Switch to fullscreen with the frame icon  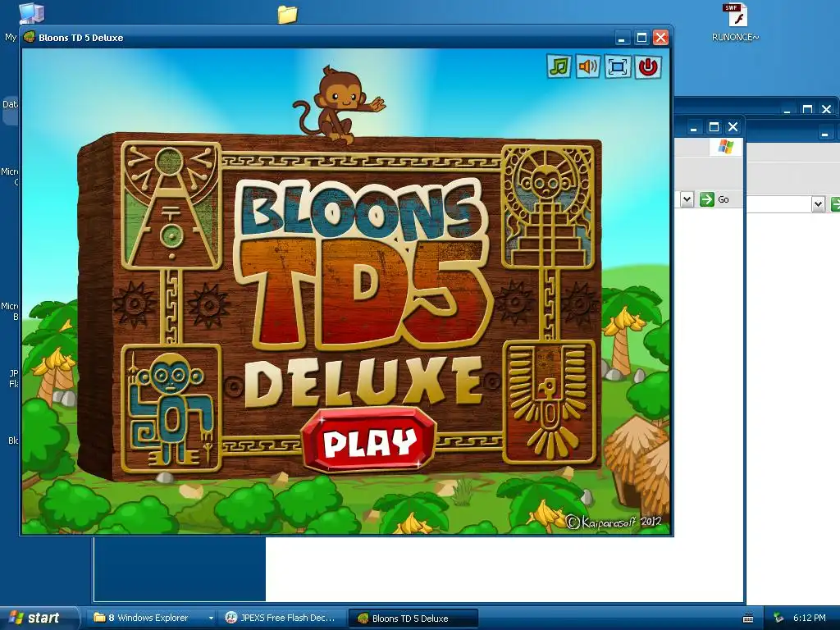point(618,67)
